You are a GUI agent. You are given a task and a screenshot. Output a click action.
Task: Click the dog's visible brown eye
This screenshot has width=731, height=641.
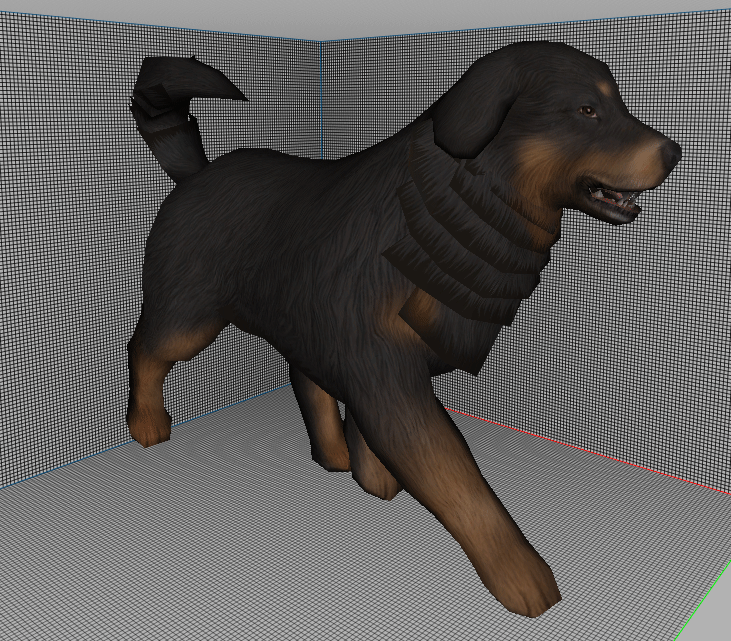pos(587,111)
